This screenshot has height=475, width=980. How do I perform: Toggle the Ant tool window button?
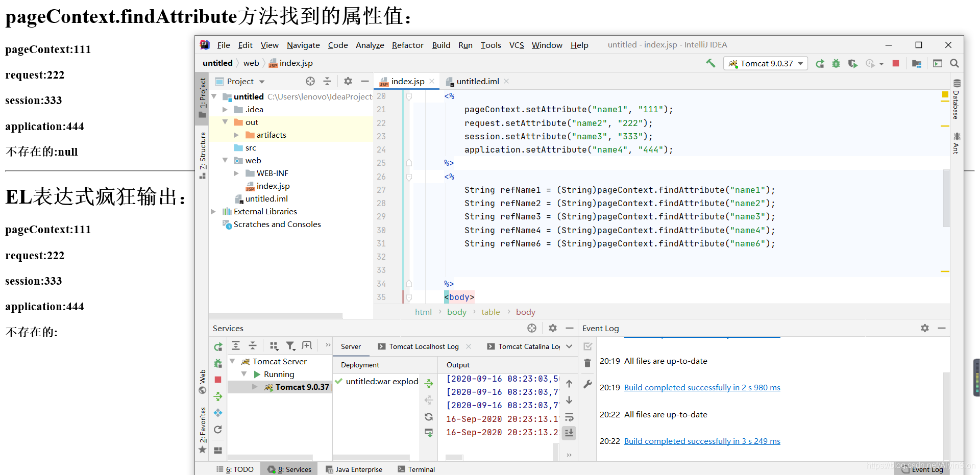click(x=957, y=143)
